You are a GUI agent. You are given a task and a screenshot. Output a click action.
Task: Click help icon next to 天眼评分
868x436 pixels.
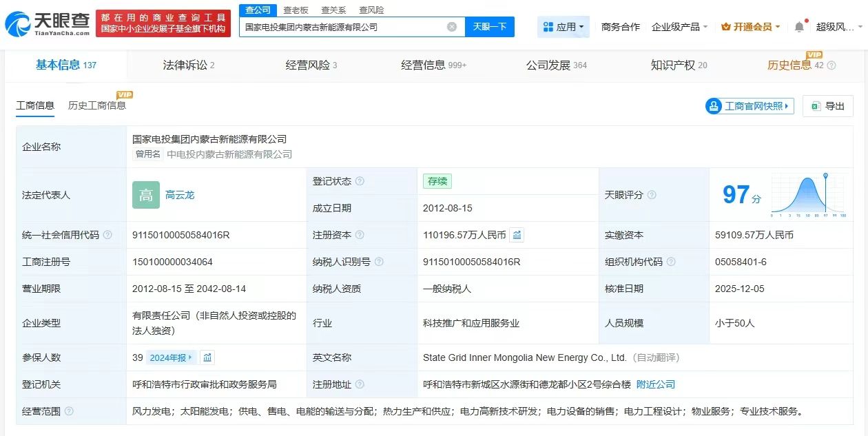coord(652,195)
